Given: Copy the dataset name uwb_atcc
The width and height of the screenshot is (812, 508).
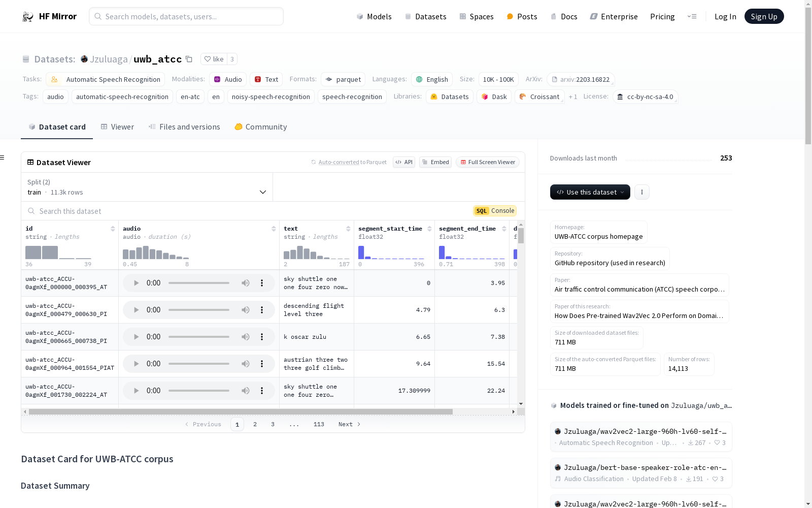Looking at the screenshot, I should click(189, 59).
